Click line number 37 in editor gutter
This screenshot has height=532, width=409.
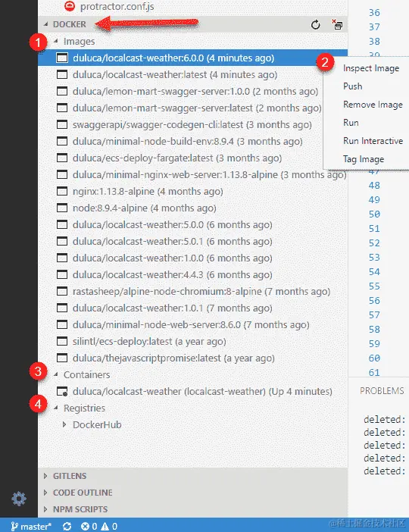[374, 27]
